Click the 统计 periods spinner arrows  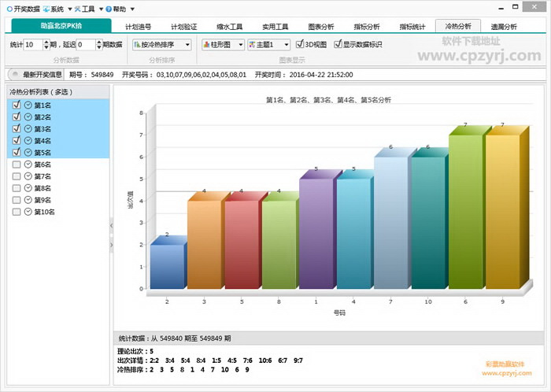46,45
